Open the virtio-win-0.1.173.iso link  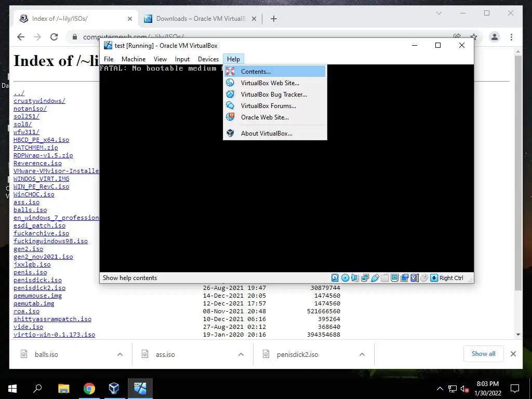pos(54,335)
